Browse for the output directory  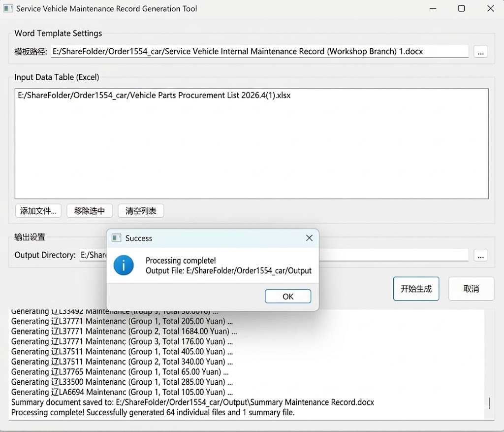[481, 255]
